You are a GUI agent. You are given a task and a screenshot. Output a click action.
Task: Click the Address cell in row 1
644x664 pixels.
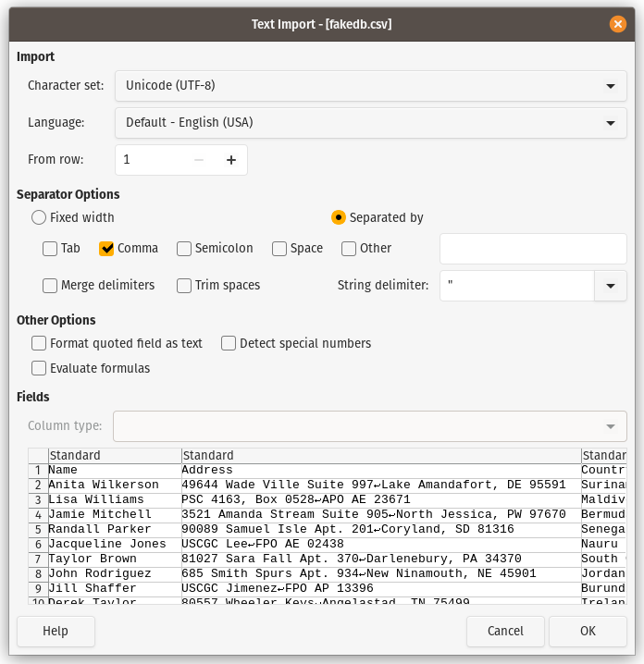pyautogui.click(x=381, y=470)
